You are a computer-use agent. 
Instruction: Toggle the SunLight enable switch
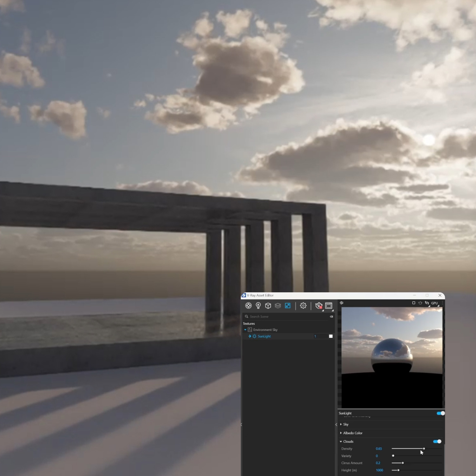click(x=440, y=413)
